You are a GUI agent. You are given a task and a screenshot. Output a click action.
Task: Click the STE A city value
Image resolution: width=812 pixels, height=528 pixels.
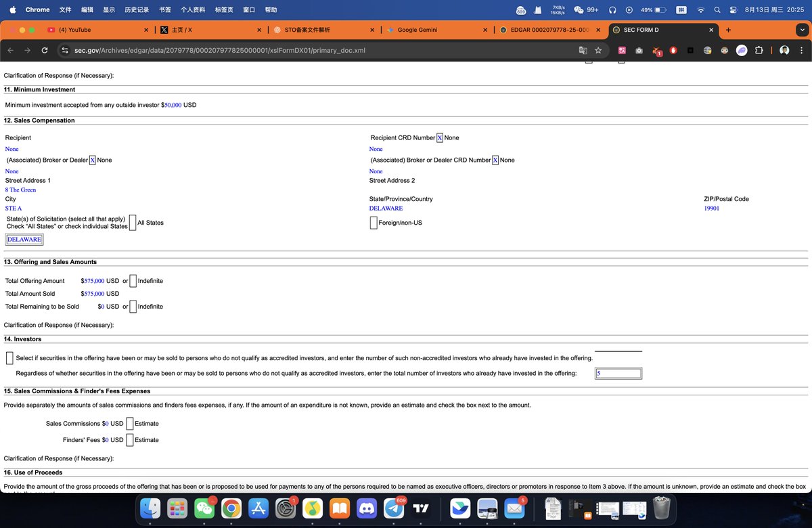click(x=14, y=208)
